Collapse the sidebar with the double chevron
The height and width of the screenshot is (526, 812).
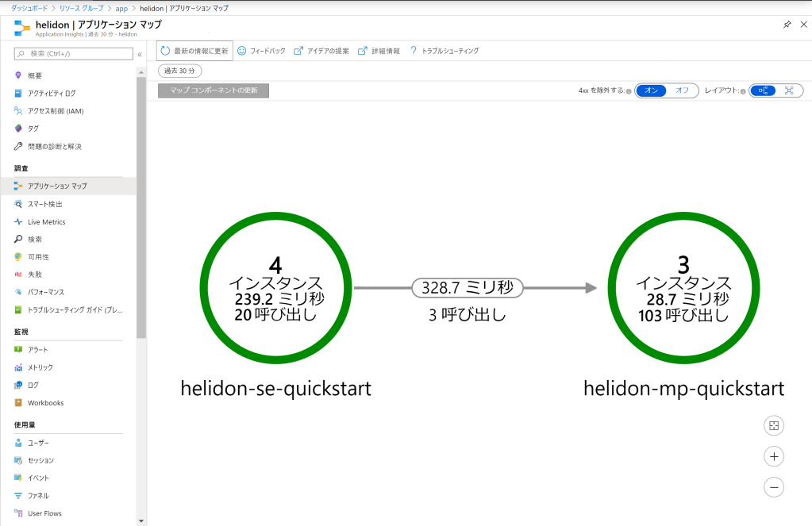[x=140, y=54]
